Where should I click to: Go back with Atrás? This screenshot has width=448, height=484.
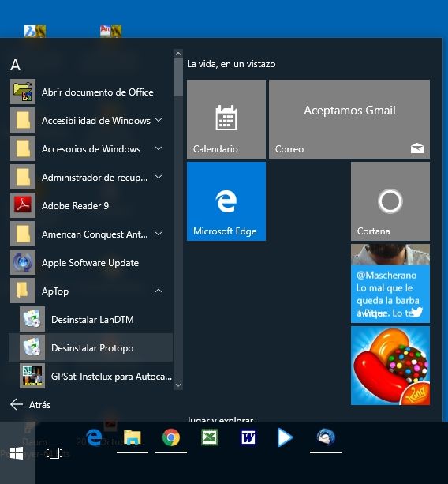(31, 405)
